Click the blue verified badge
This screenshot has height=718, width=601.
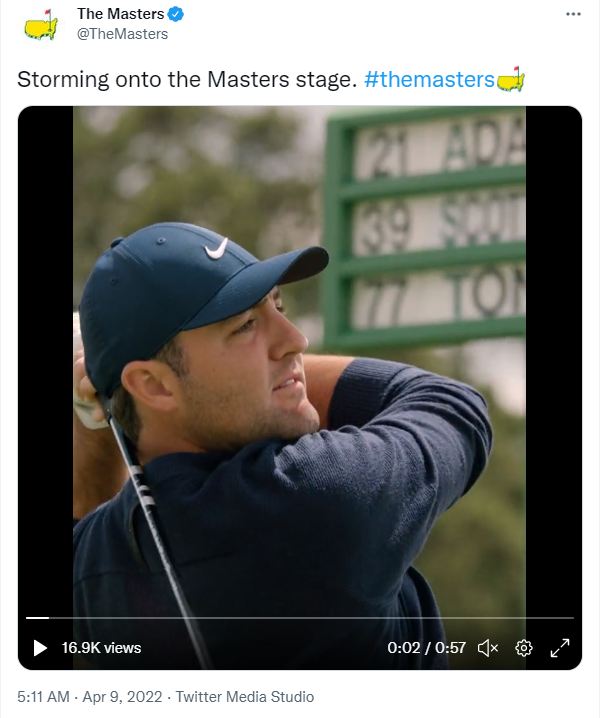(x=177, y=14)
